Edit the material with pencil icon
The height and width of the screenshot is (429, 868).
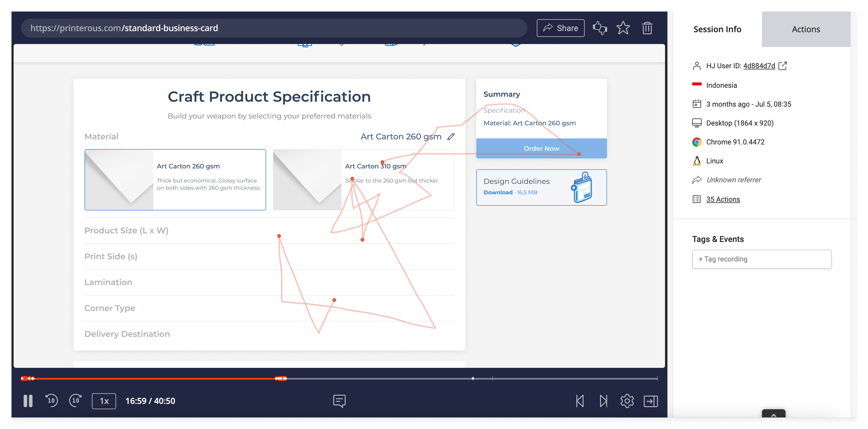(451, 136)
